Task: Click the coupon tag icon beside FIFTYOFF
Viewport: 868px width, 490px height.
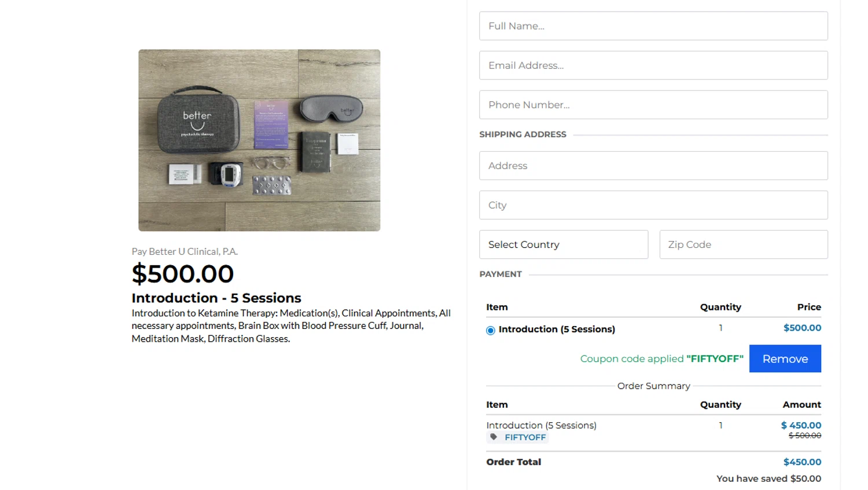Action: (494, 437)
